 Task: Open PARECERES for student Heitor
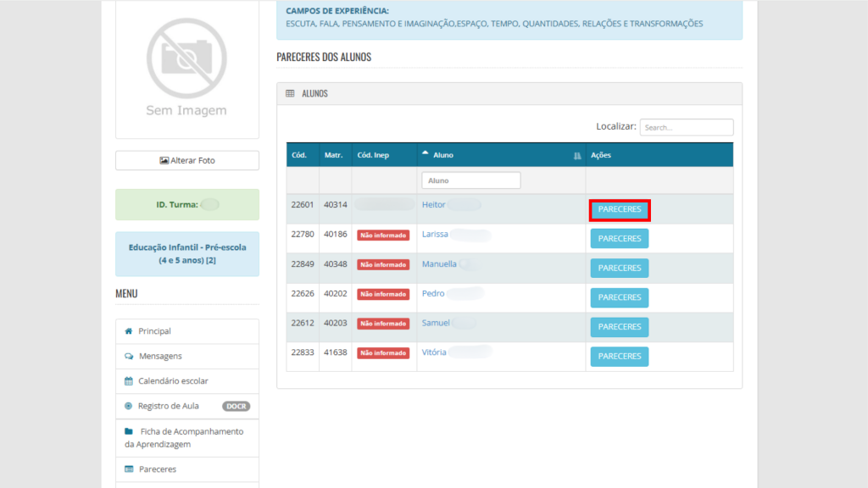coord(620,209)
